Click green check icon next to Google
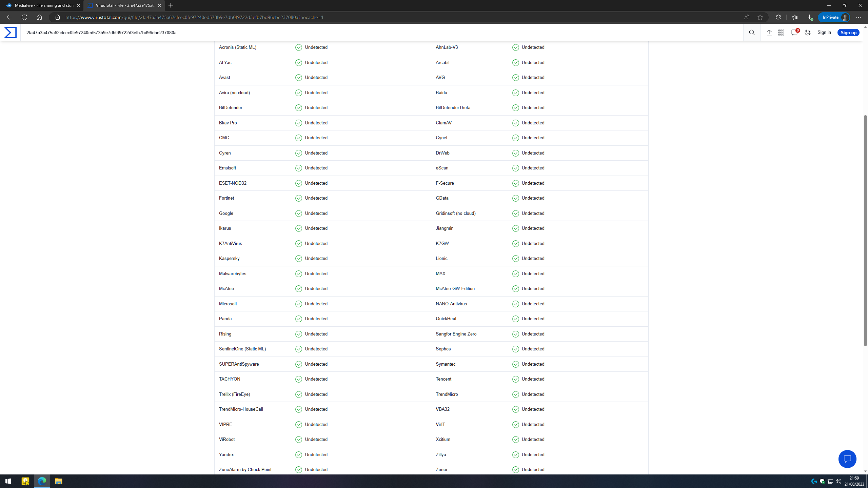This screenshot has width=868, height=488. pos(298,213)
